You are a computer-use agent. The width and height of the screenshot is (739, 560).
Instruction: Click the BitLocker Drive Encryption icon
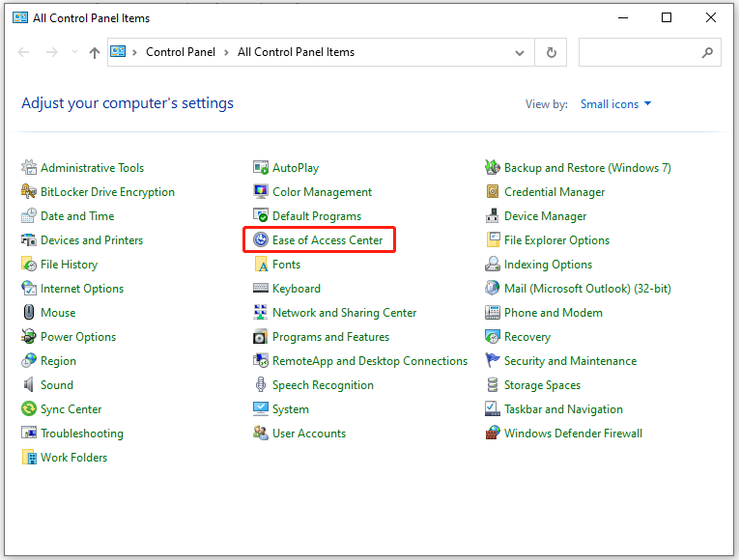click(x=29, y=192)
